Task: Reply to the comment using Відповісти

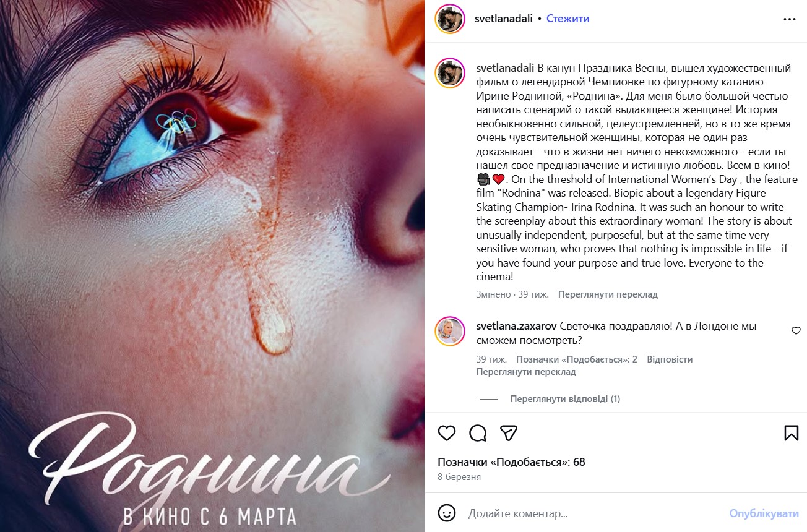Action: point(670,359)
